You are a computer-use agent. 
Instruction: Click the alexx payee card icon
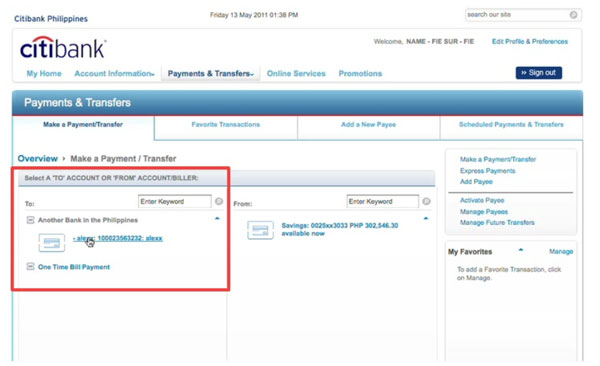52,243
